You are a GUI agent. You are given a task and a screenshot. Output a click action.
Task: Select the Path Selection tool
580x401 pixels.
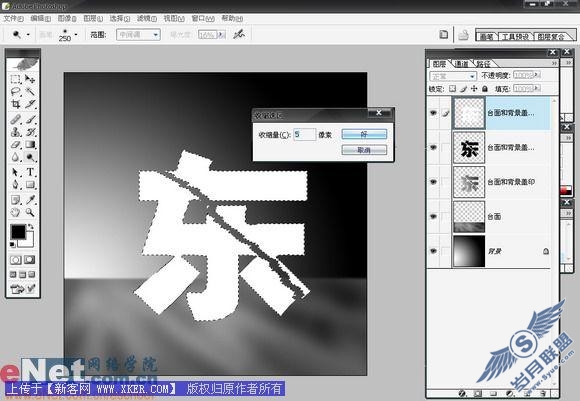click(x=16, y=172)
